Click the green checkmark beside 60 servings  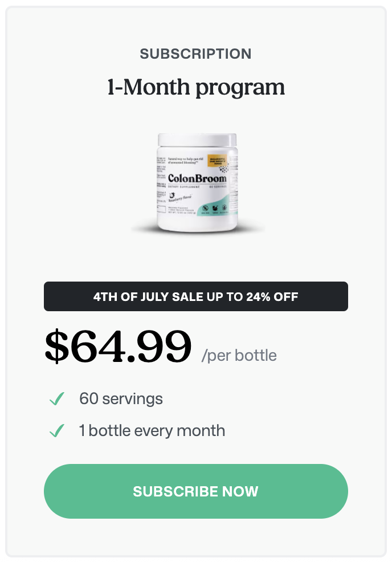pyautogui.click(x=57, y=398)
